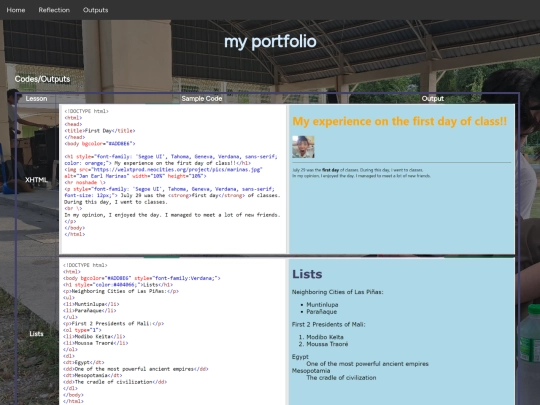
Task: Click the <ol type="1"> code line
Action: pos(82,330)
